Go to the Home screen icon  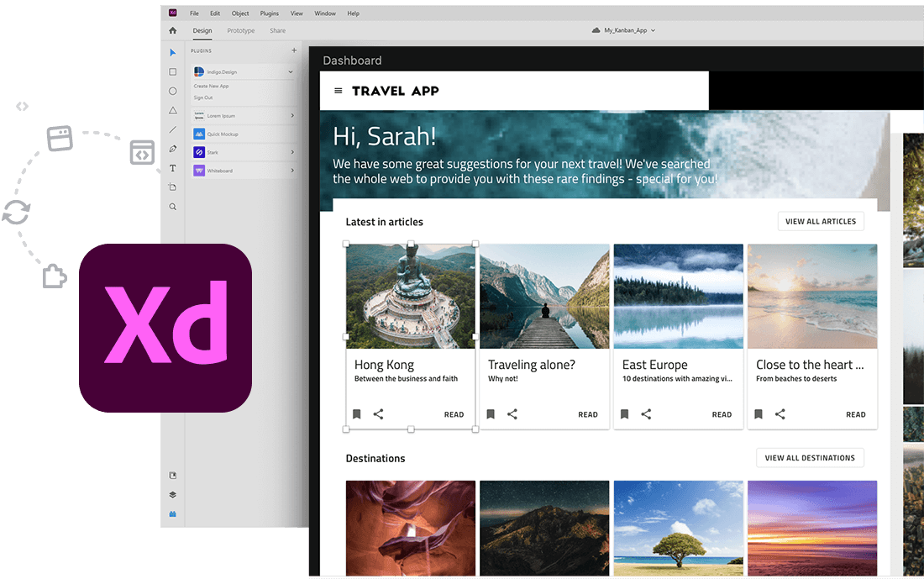173,30
